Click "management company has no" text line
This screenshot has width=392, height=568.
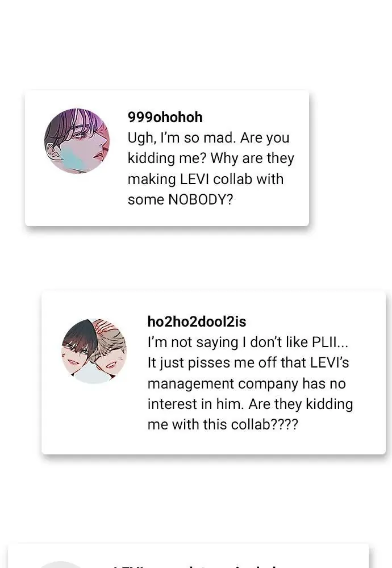[x=246, y=383]
